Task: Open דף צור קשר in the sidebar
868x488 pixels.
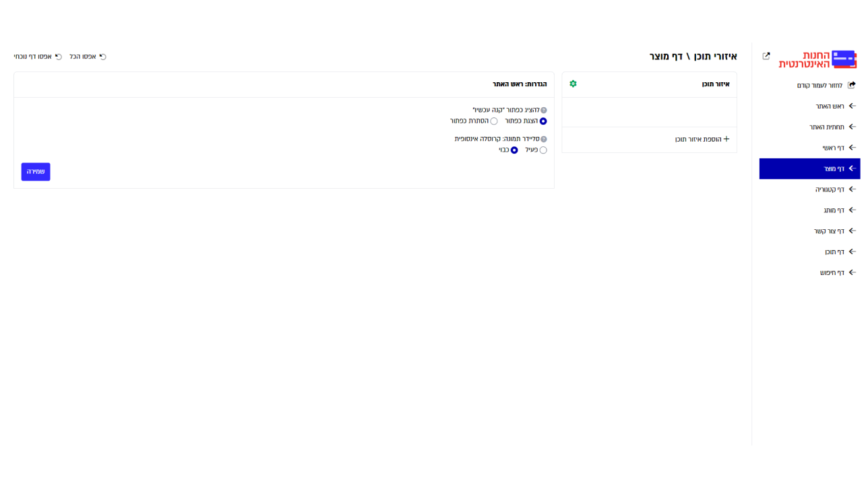Action: 834,231
